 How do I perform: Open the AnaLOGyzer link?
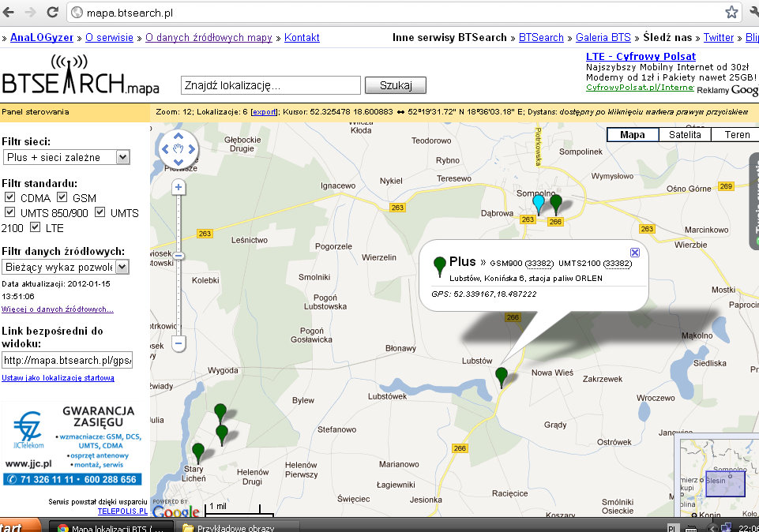[42, 37]
